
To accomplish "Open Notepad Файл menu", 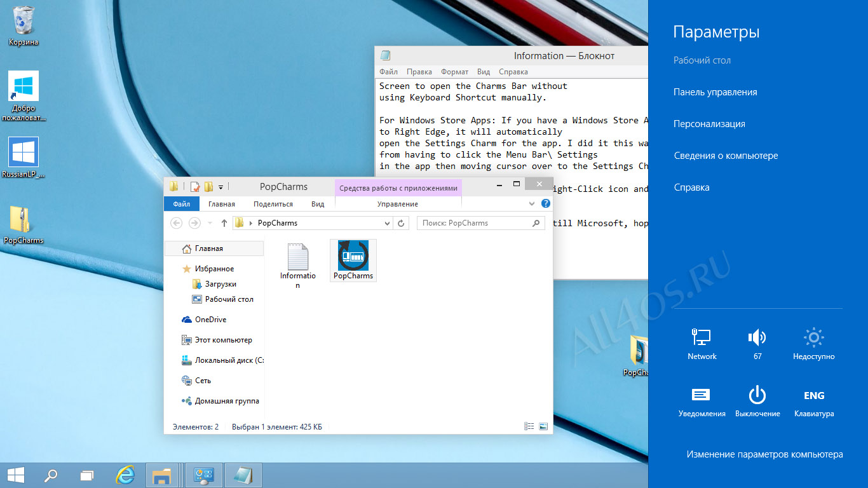I will pyautogui.click(x=389, y=72).
